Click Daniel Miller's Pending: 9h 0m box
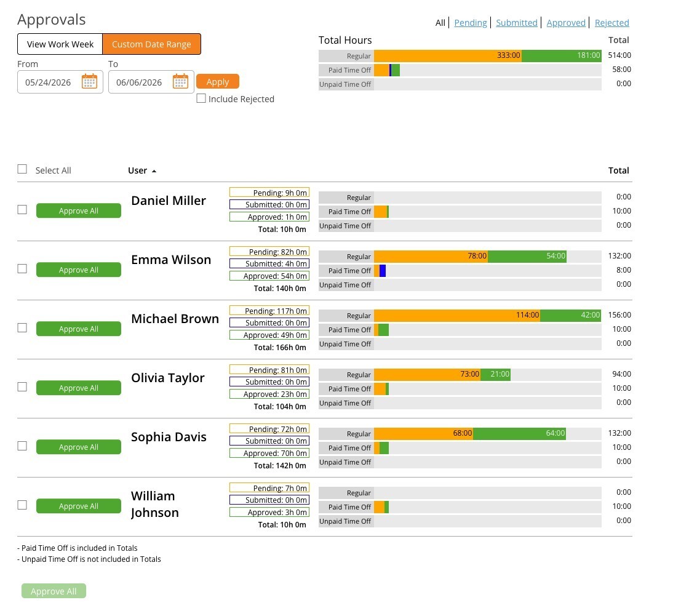Screen dimensions: 673x616 (x=269, y=193)
